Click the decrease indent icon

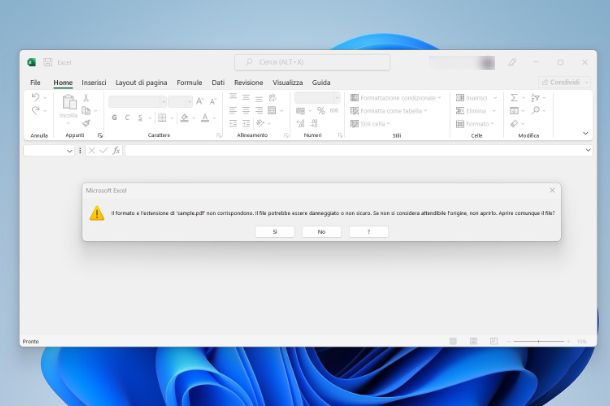(x=233, y=123)
